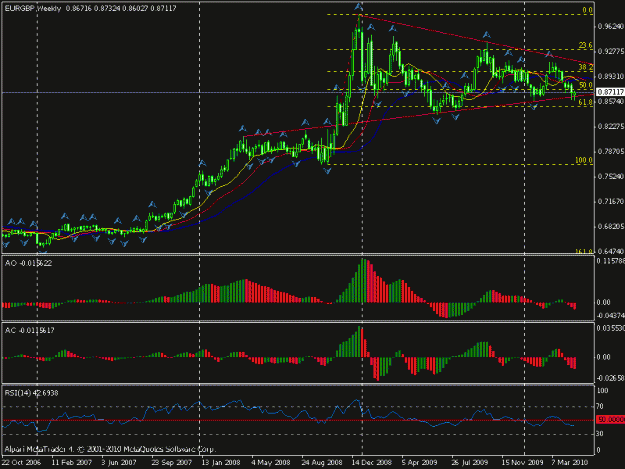The image size is (625, 469).
Task: Click the RSI scale value 70
Action: click(x=602, y=407)
